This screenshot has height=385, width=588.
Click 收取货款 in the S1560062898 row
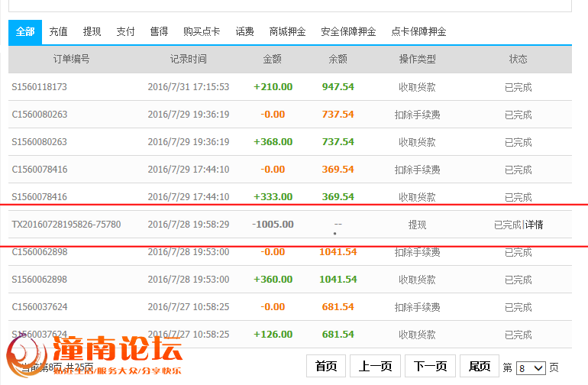click(x=418, y=280)
